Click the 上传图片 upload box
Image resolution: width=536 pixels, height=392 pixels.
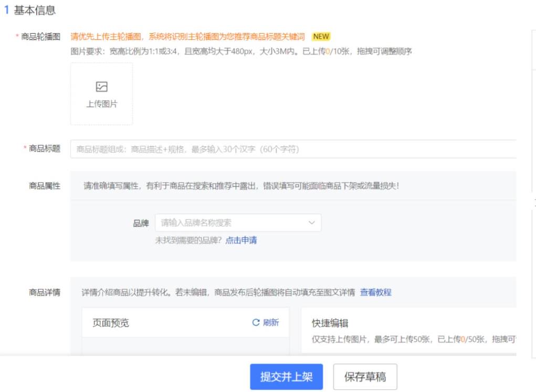pos(101,93)
